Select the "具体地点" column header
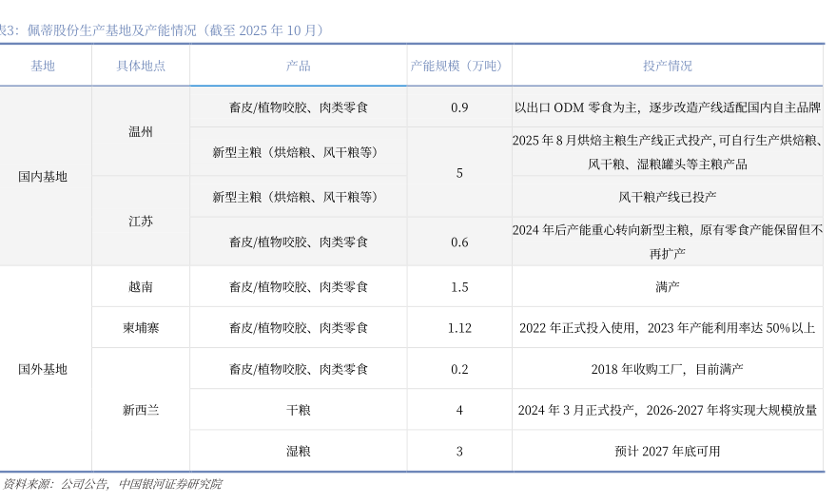 click(x=141, y=66)
